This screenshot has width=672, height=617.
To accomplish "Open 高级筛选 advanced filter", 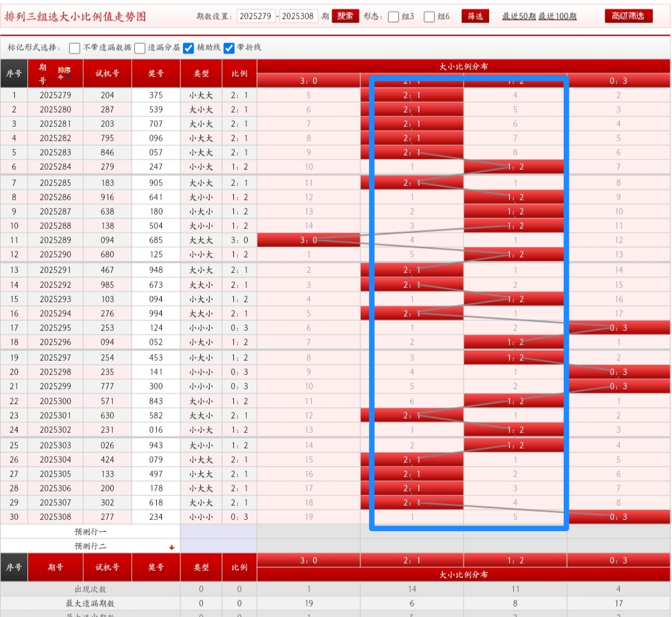I will point(628,16).
